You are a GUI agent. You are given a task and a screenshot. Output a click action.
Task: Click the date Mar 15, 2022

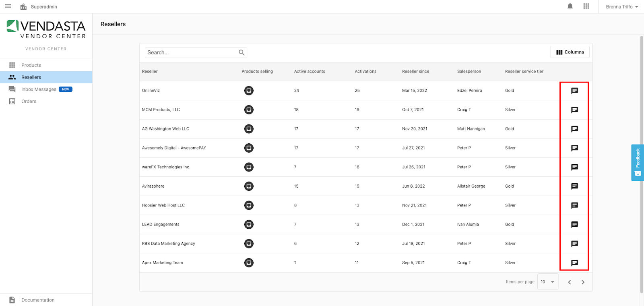[415, 91]
